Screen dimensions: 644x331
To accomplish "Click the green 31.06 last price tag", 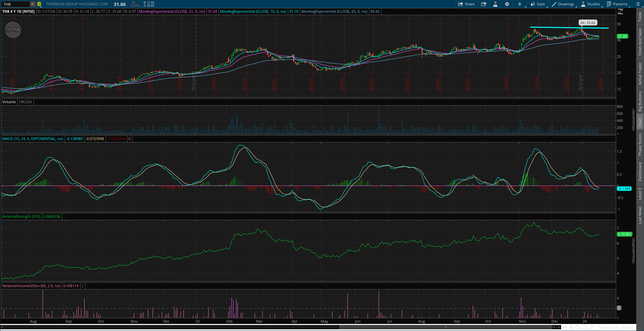I will [623, 36].
